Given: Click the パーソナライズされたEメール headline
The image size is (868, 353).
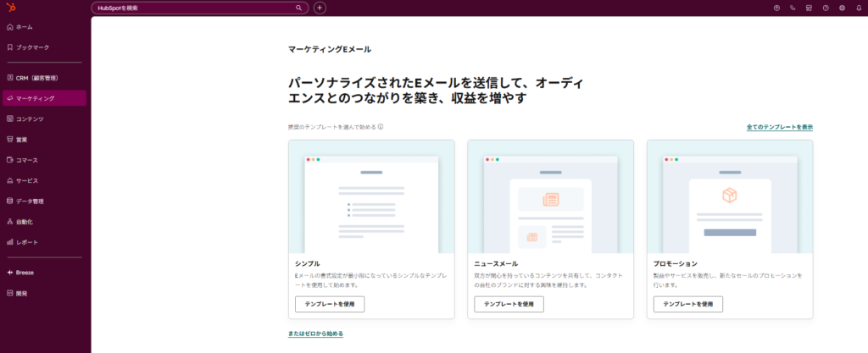Looking at the screenshot, I should click(436, 91).
